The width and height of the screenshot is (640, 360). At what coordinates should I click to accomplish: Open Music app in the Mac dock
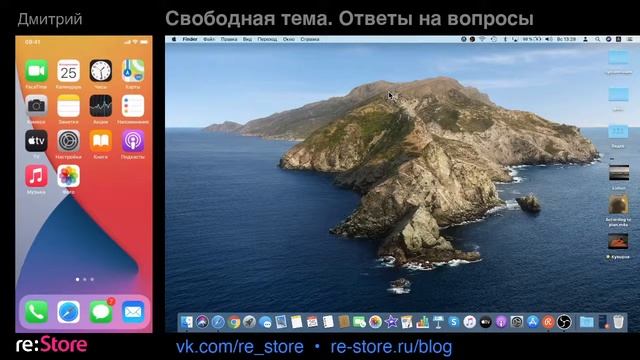pos(469,322)
